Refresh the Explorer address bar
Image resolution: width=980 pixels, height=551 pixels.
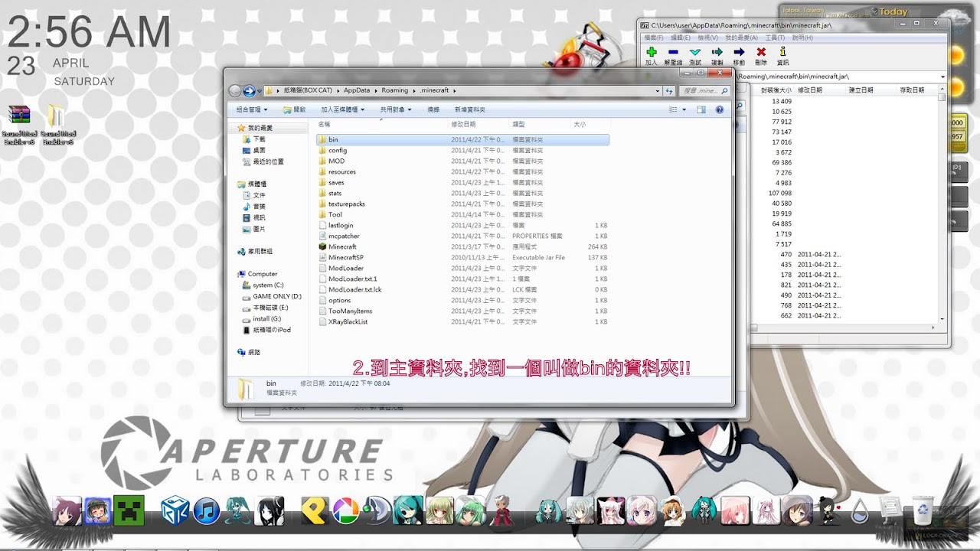point(670,90)
